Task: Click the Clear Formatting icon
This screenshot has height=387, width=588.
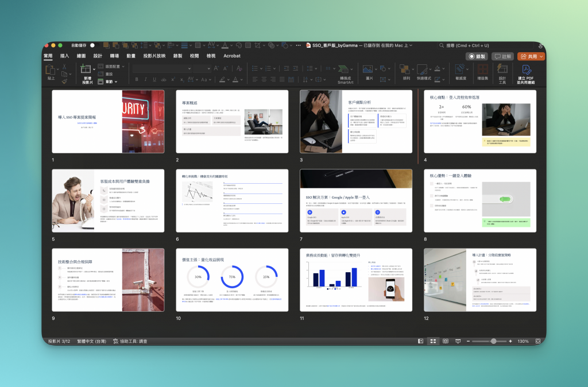Action: pyautogui.click(x=239, y=68)
